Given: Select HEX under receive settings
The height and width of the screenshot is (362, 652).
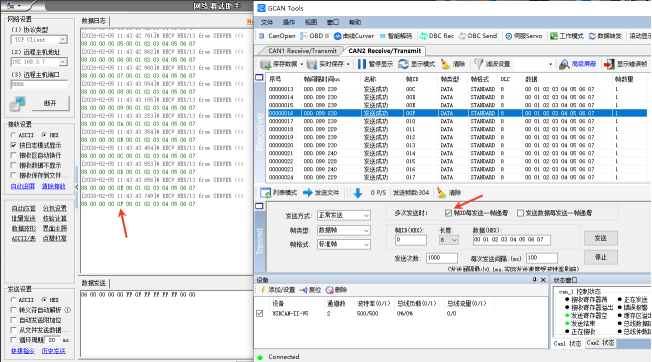Looking at the screenshot, I should (x=44, y=135).
